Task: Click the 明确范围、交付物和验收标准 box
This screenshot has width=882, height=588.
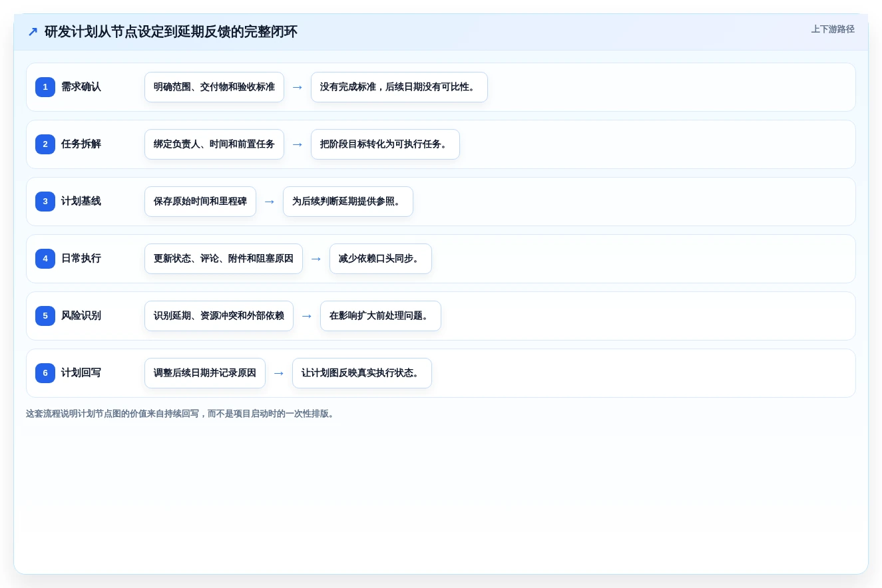Action: 214,87
